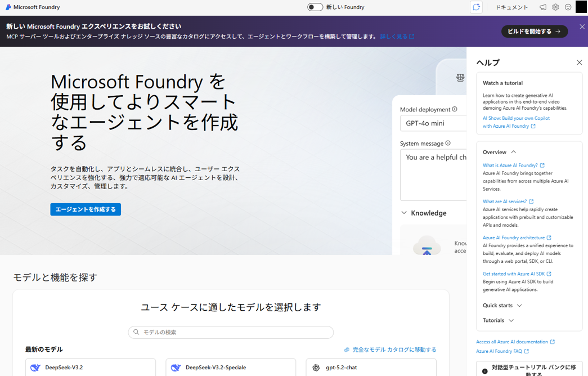The width and height of the screenshot is (588, 376).
Task: Open settings gear icon in header
Action: click(555, 7)
